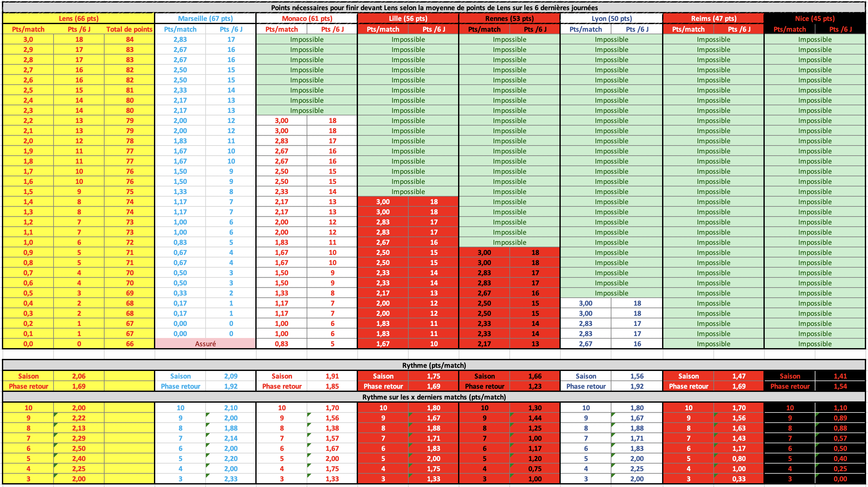The width and height of the screenshot is (868, 487).
Task: Select Nice last-4-matches value "0,25"
Action: 840,468
